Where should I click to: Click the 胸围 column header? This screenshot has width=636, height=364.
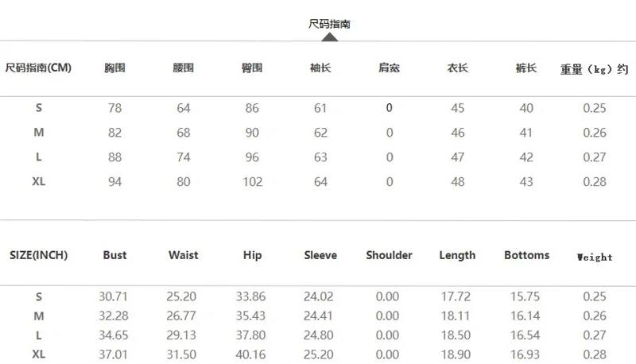click(114, 68)
